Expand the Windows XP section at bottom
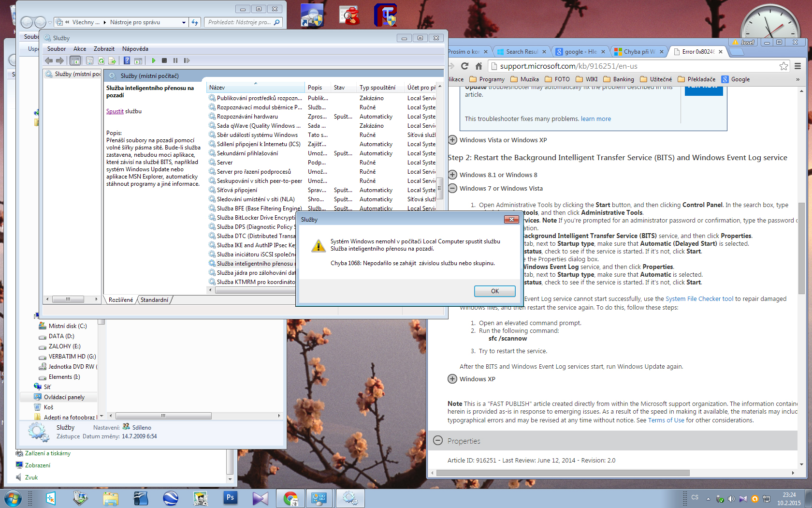 452,379
